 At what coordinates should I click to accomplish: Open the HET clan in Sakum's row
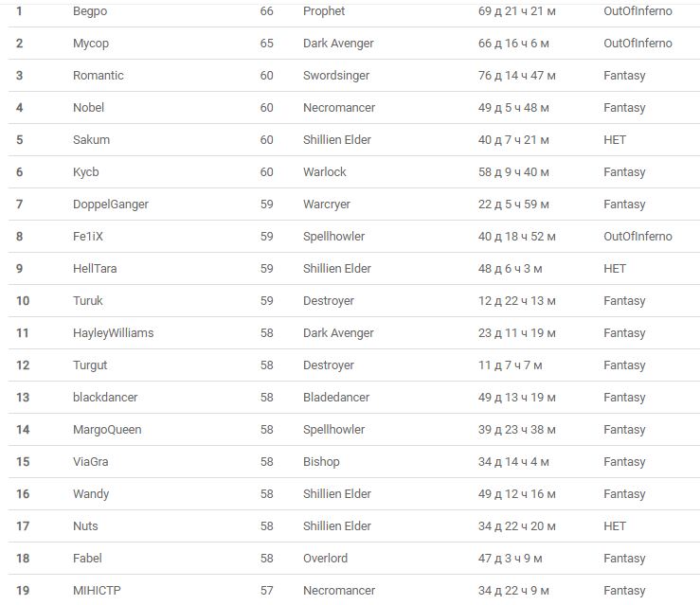click(x=615, y=140)
